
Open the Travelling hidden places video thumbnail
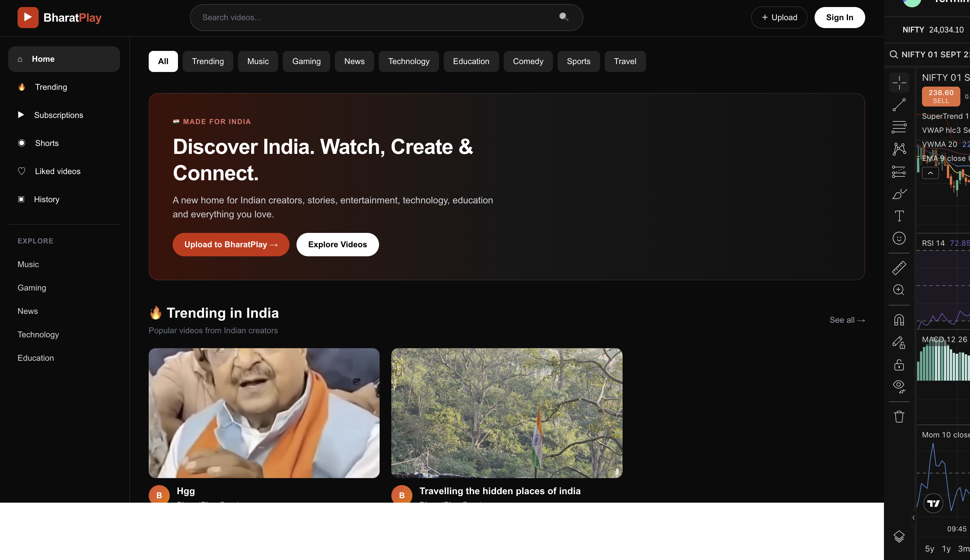(x=507, y=413)
